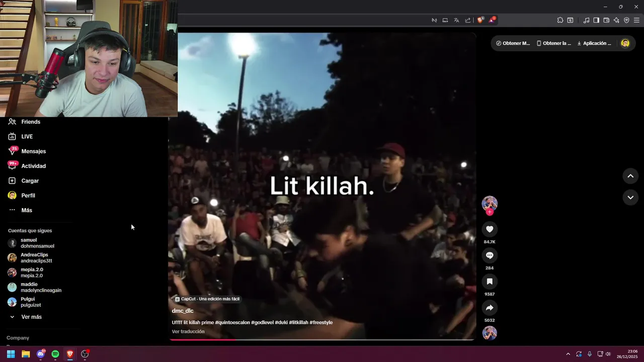The image size is (644, 362).
Task: Open Brave Rewards triangle icon
Action: click(492, 20)
